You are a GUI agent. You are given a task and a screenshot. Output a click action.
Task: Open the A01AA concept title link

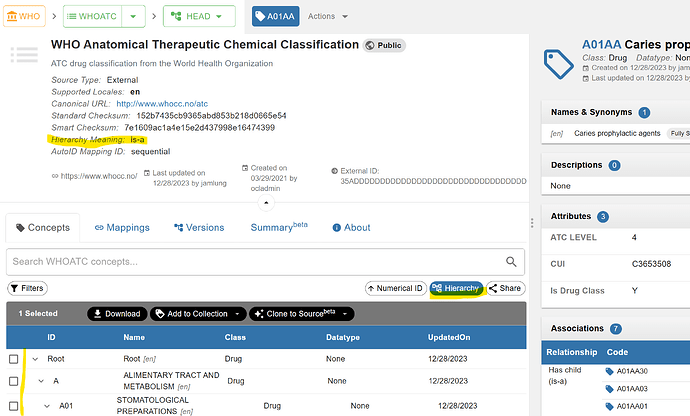[x=601, y=44]
